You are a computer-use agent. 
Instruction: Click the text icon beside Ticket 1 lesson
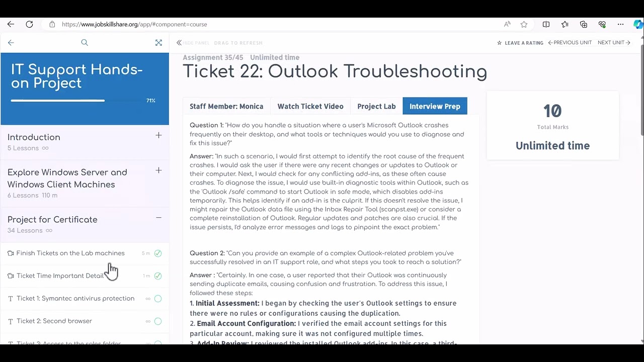click(x=11, y=299)
